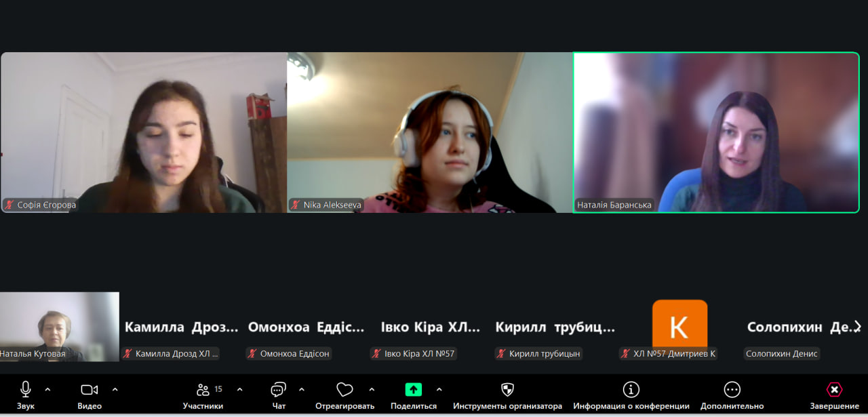This screenshot has height=417, width=868.
Task: Show next participants with right arrow
Action: (858, 326)
